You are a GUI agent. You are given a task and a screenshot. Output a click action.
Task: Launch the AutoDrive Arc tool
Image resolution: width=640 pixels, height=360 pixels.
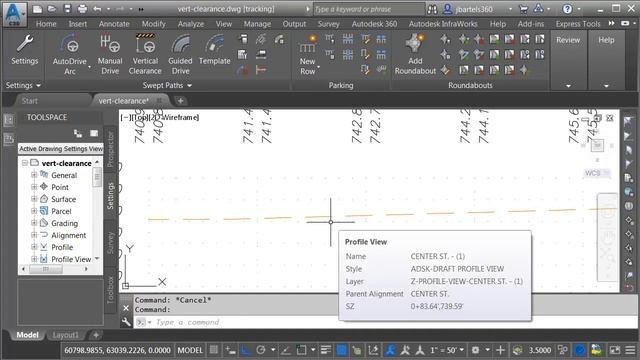pyautogui.click(x=70, y=54)
